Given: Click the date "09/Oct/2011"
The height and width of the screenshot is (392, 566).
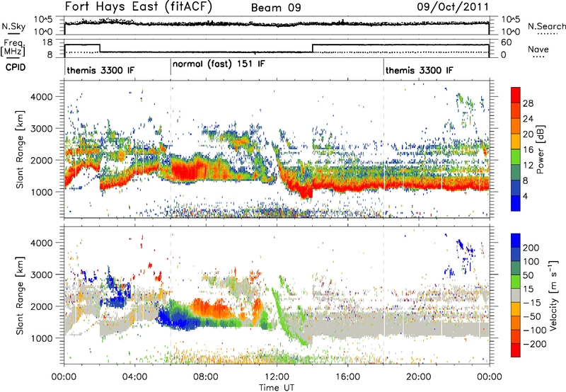Looking at the screenshot, I should pyautogui.click(x=453, y=7).
